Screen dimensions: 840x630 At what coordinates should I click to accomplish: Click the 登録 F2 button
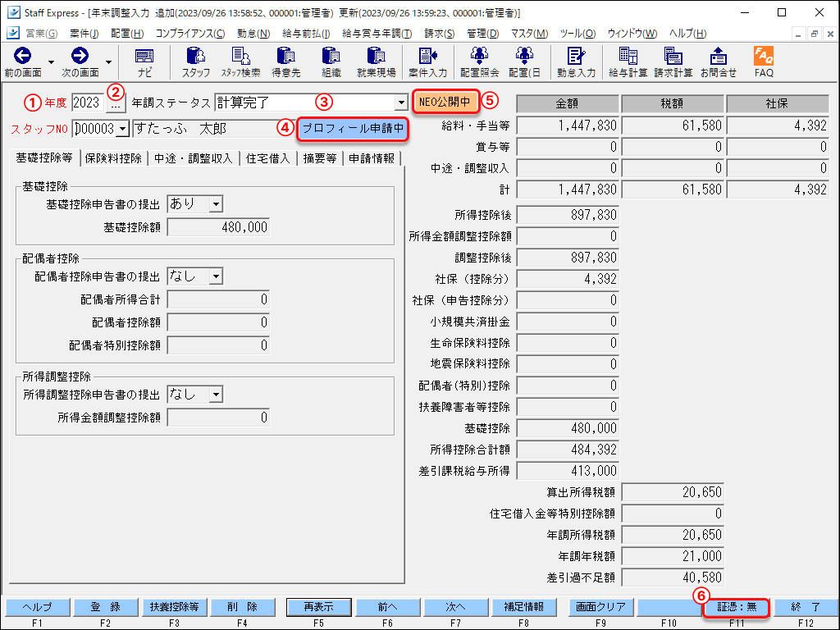pyautogui.click(x=106, y=607)
